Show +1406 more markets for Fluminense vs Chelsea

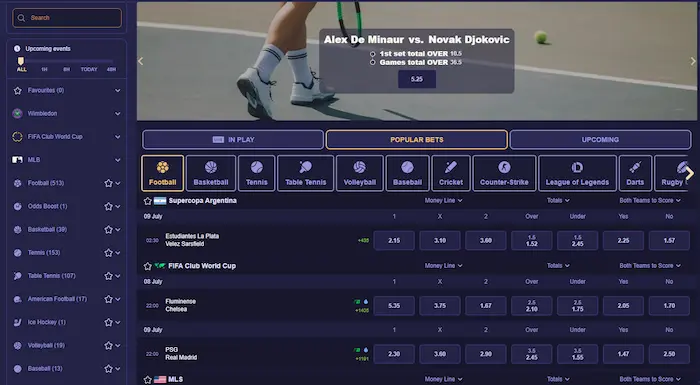coord(362,310)
